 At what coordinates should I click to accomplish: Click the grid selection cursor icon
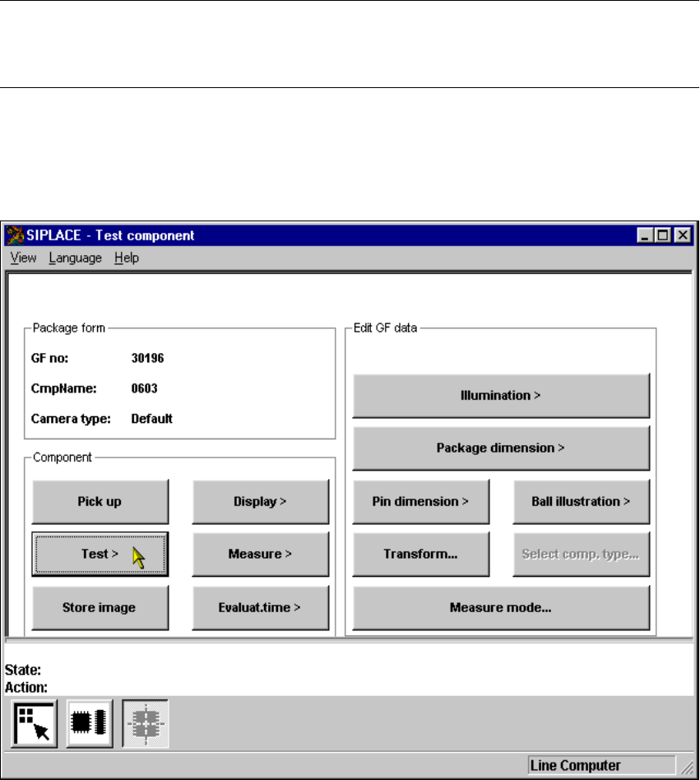(x=34, y=723)
